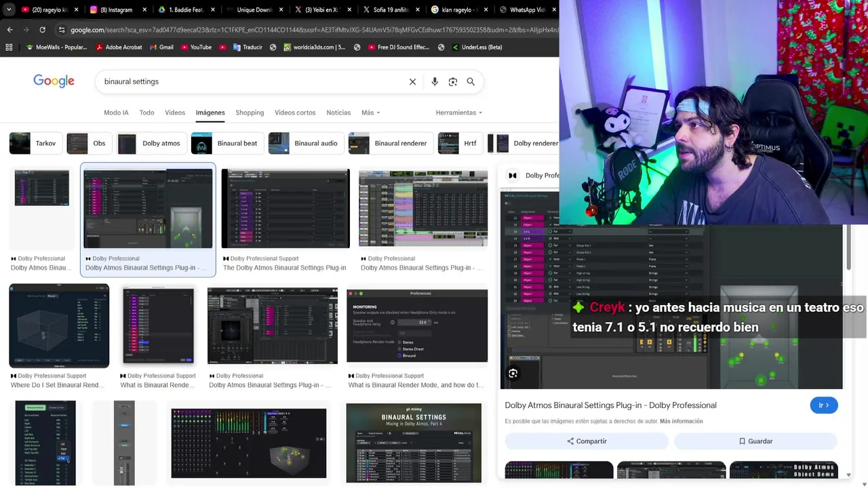This screenshot has width=868, height=488.
Task: Open The Dolby Atmos Binaural Settings Plug-in thumbnail
Action: pyautogui.click(x=285, y=209)
